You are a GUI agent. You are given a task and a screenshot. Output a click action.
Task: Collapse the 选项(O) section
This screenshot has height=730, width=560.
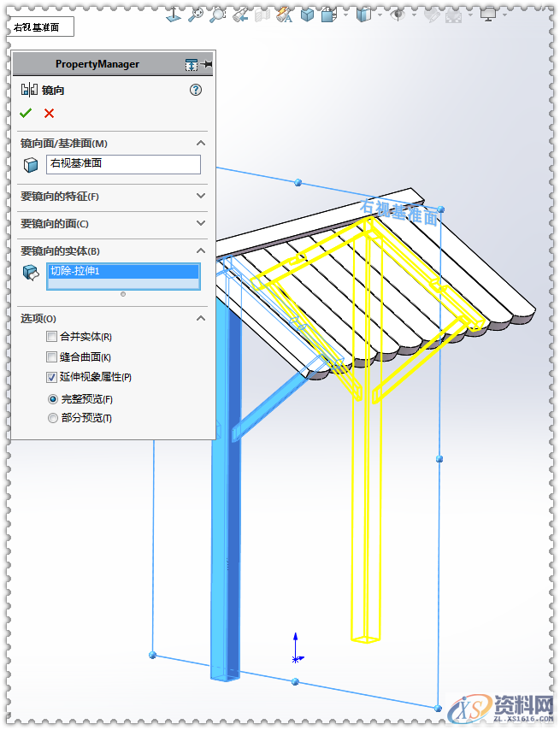coord(201,319)
